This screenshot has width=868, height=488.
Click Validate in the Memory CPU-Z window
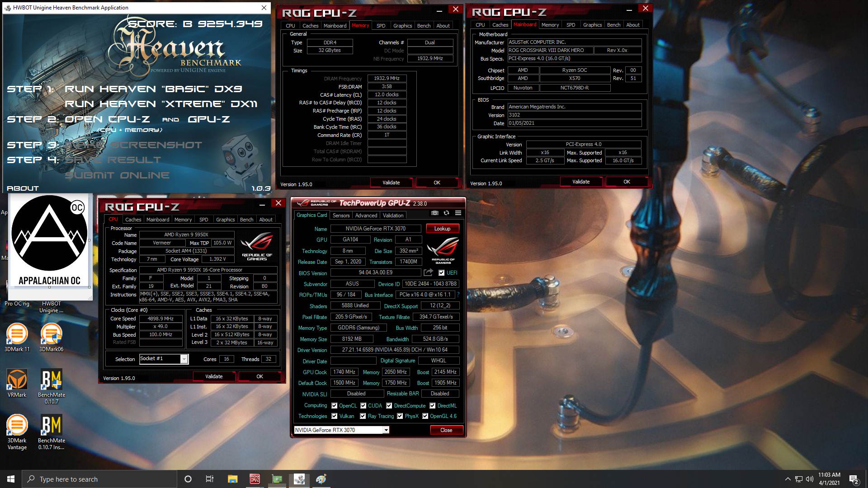(x=391, y=183)
